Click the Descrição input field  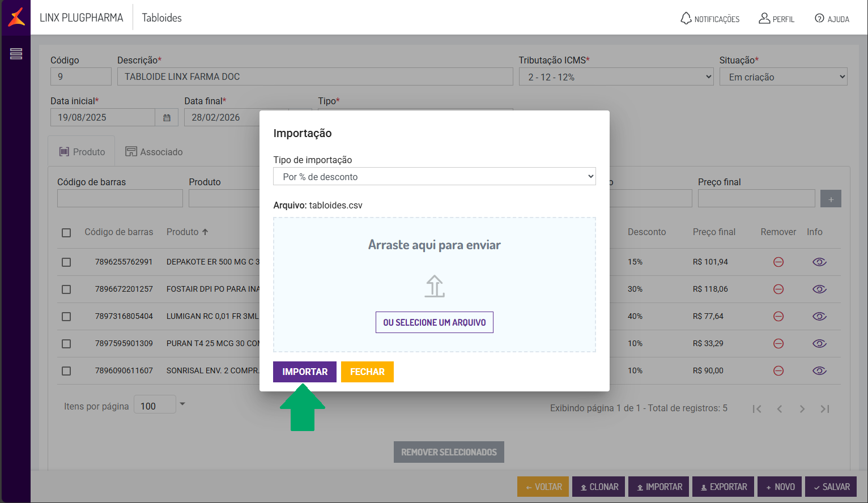[x=315, y=76]
